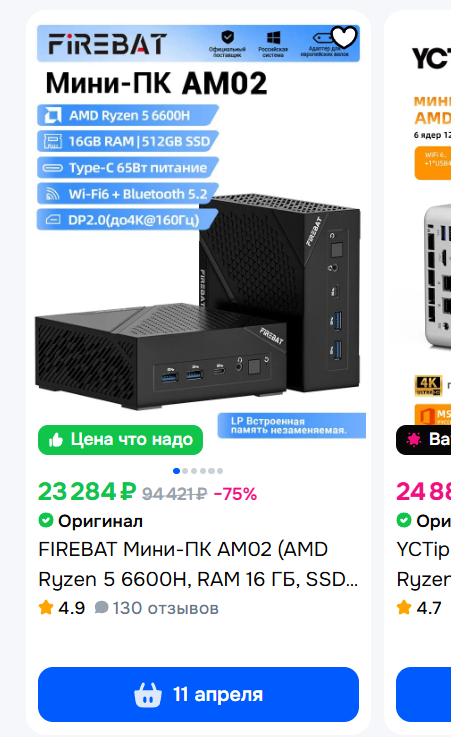Select the second image carousel dot

pyautogui.click(x=185, y=470)
